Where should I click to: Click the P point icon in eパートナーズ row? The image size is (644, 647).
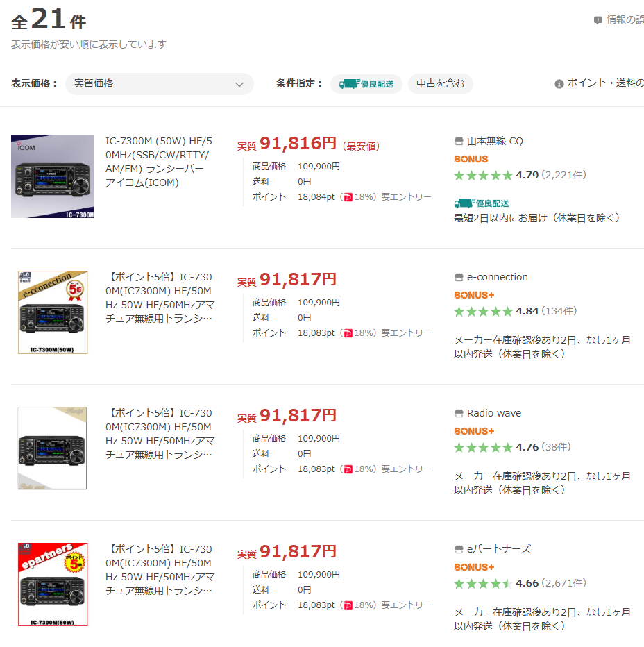[348, 606]
